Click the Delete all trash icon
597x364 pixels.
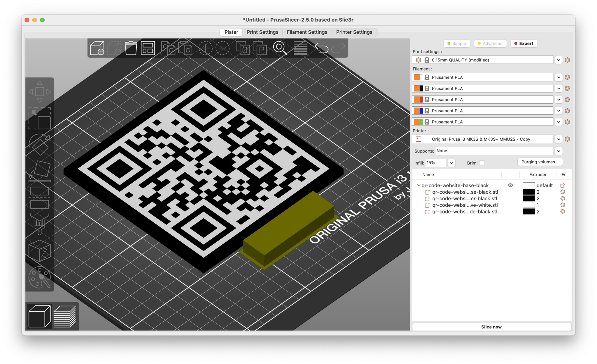131,48
